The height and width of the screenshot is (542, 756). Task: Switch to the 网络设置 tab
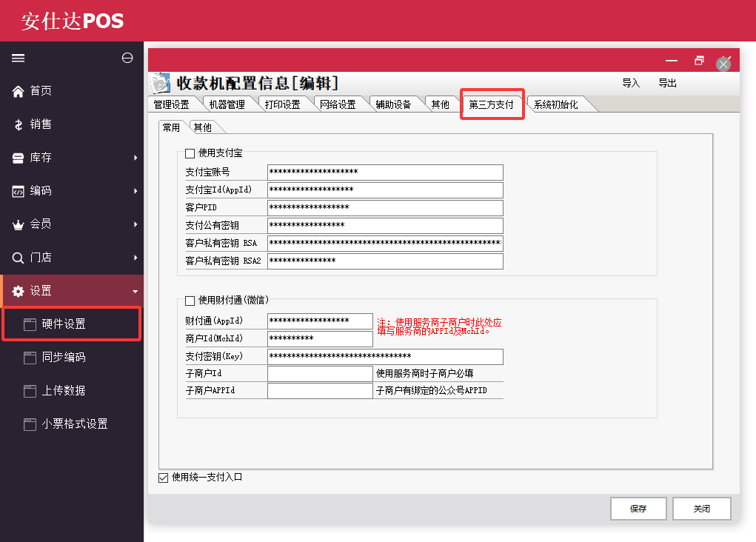tap(338, 104)
